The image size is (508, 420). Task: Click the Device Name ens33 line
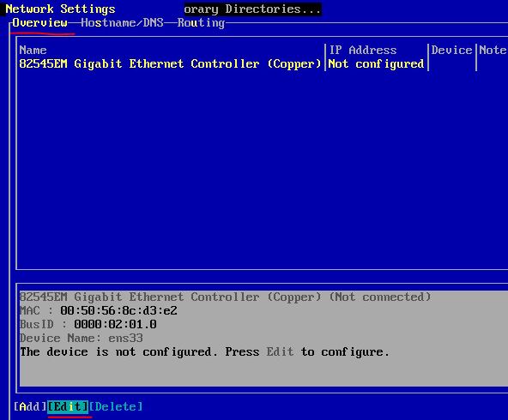(x=82, y=338)
